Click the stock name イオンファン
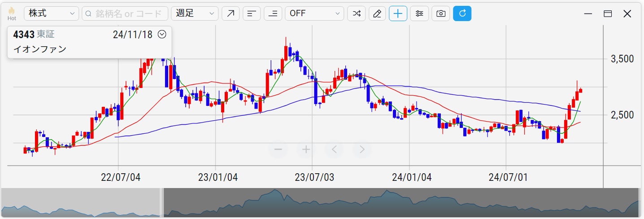The width and height of the screenshot is (644, 219). click(x=40, y=49)
